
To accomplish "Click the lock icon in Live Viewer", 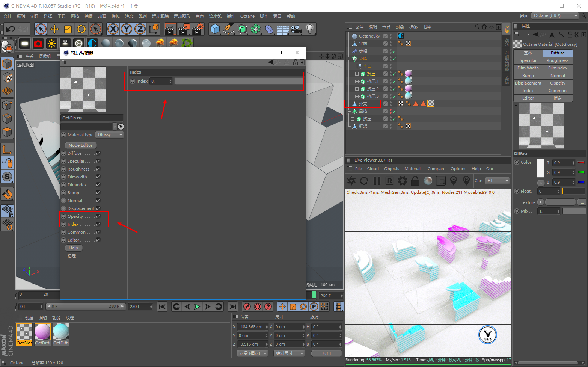I will (x=415, y=181).
